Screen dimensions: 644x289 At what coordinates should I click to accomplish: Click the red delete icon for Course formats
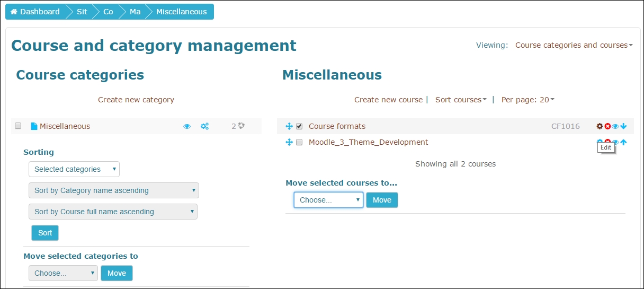(607, 126)
